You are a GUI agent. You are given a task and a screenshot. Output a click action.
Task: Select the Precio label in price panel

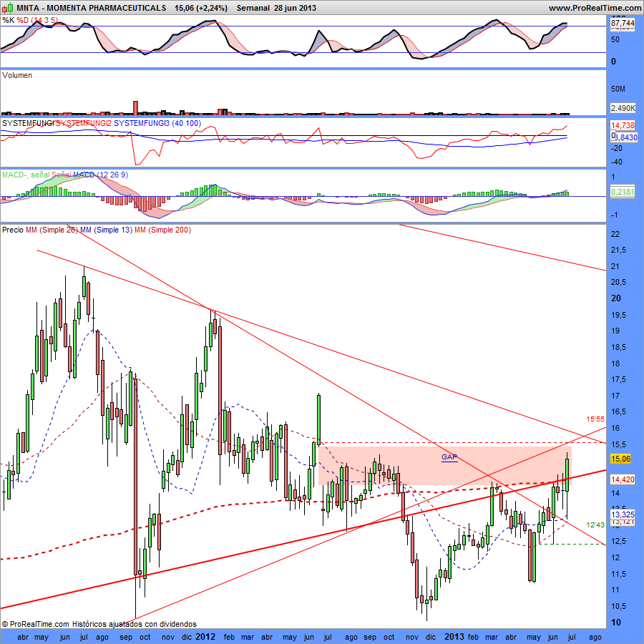(13, 230)
